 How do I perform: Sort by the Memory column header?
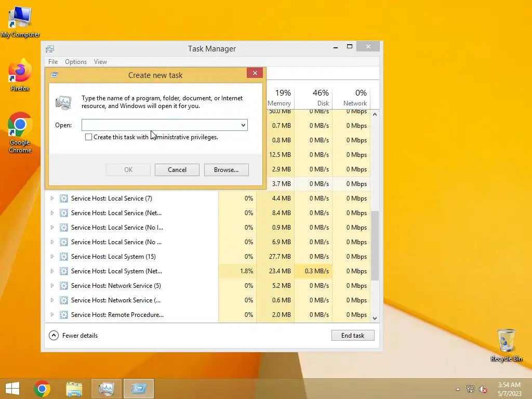pos(279,97)
